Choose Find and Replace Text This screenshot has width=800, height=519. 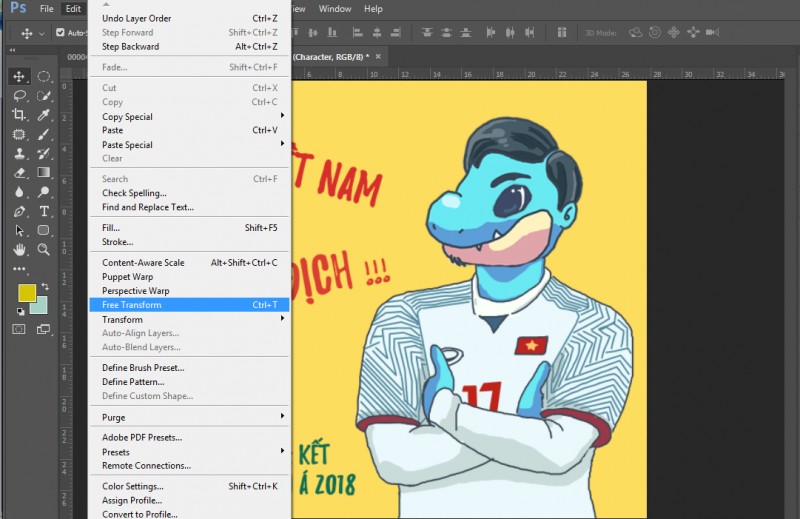(x=189, y=207)
